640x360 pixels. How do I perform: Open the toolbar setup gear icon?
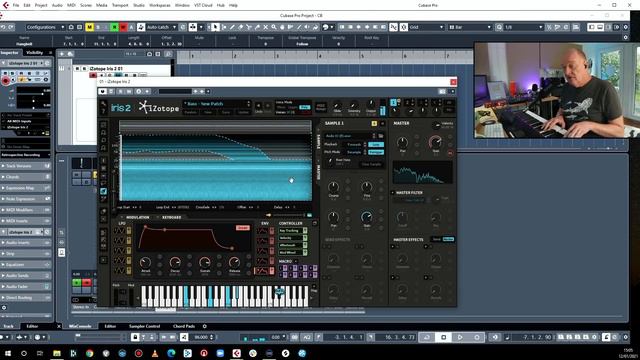[625, 27]
